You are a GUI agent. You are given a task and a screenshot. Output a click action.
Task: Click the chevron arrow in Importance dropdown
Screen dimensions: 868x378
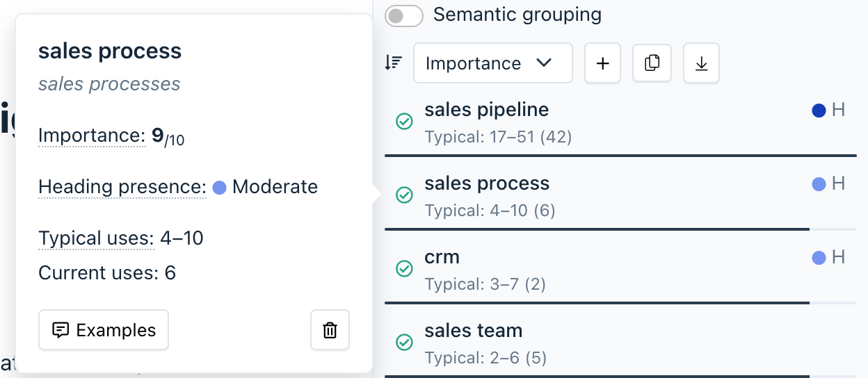tap(544, 63)
